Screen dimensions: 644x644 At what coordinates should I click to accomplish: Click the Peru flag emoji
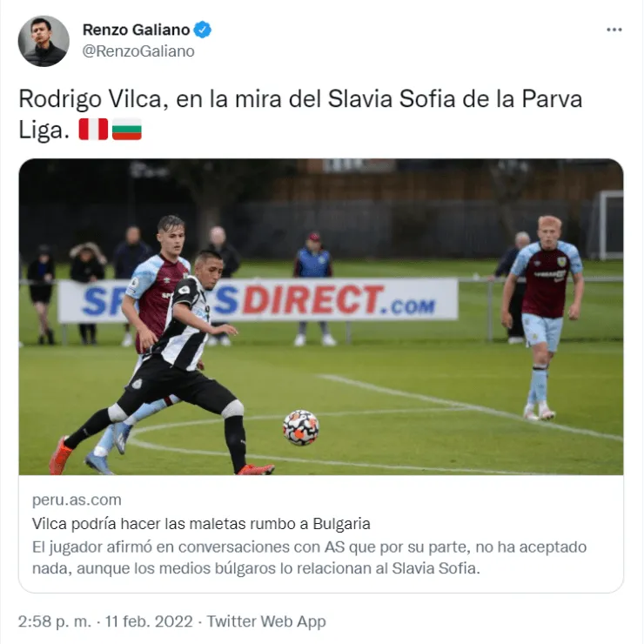pos(94,130)
